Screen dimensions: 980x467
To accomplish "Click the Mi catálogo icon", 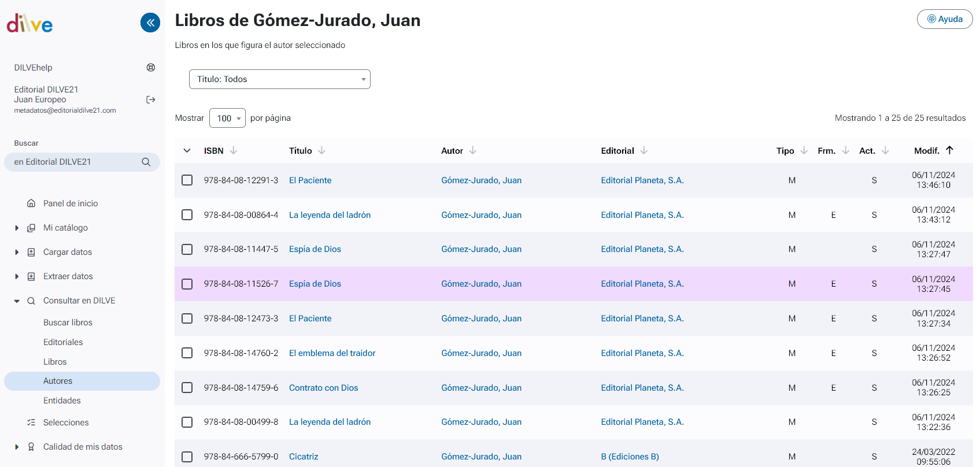I will [31, 228].
